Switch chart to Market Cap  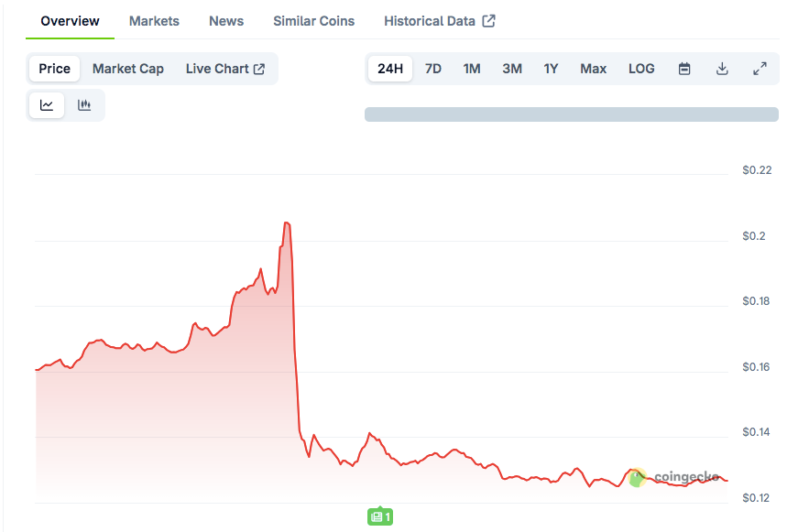(x=128, y=69)
